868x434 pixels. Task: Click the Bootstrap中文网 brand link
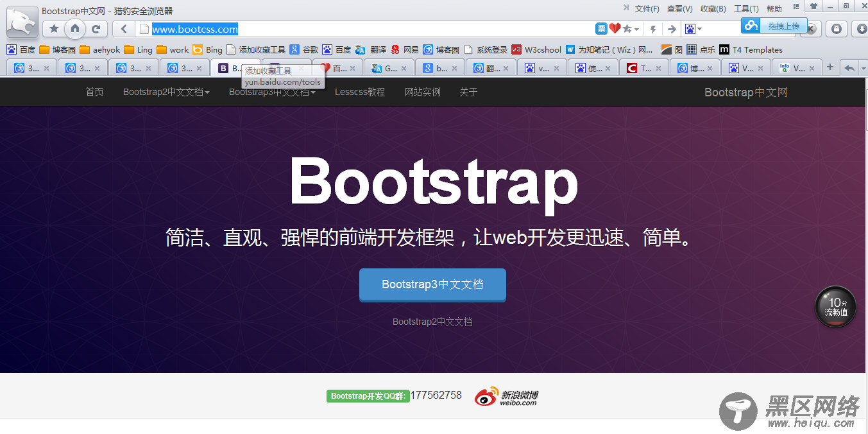pos(745,92)
